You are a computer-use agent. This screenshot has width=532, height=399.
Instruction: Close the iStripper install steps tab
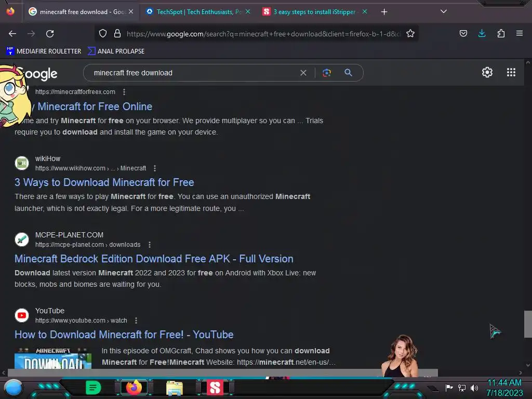(365, 12)
